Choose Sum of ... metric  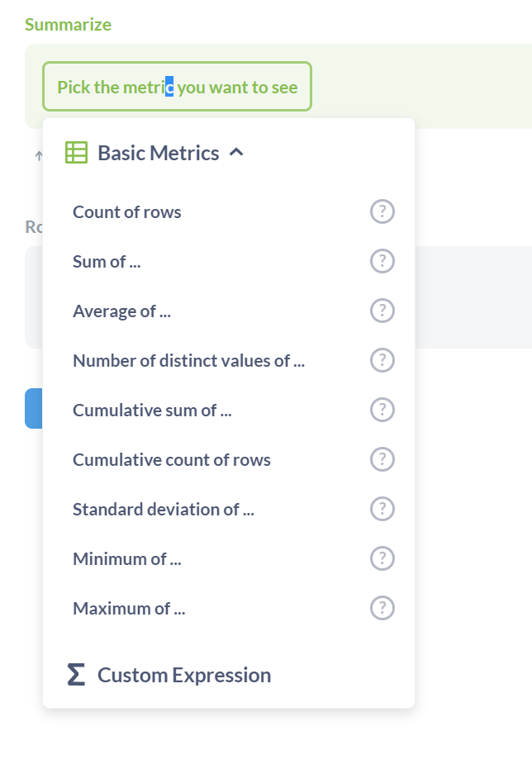(x=107, y=262)
